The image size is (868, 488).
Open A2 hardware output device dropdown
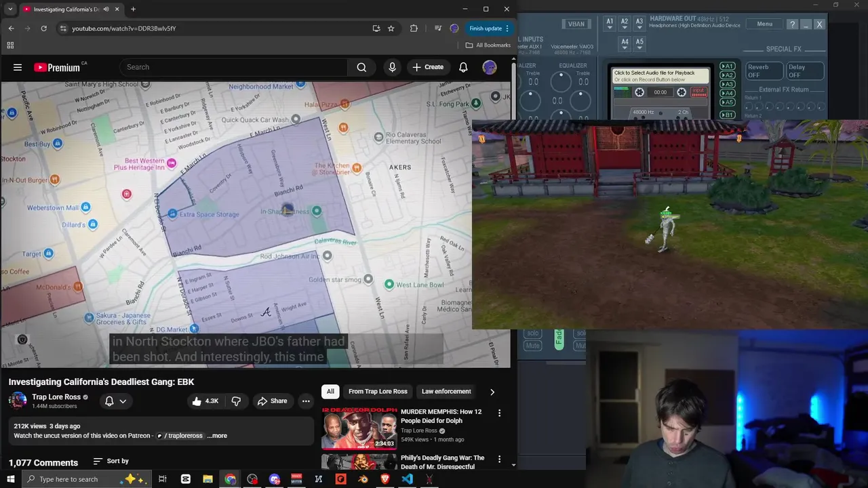coord(625,24)
